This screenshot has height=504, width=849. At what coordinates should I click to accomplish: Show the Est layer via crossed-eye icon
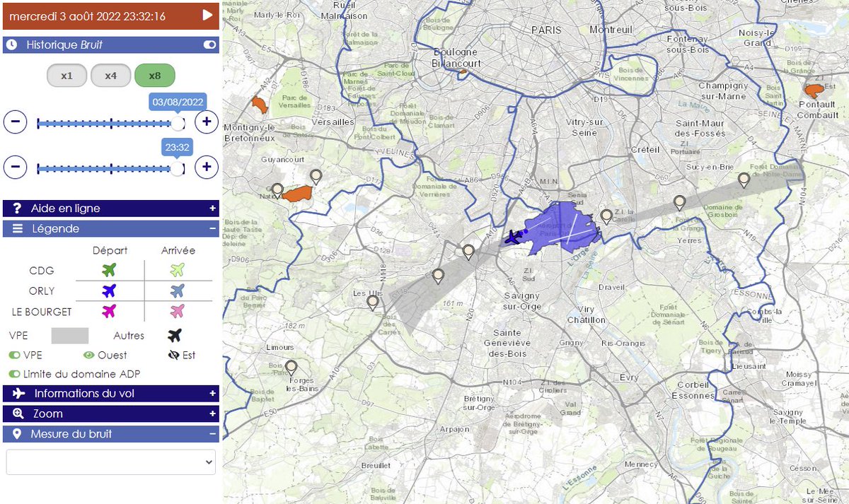click(174, 355)
